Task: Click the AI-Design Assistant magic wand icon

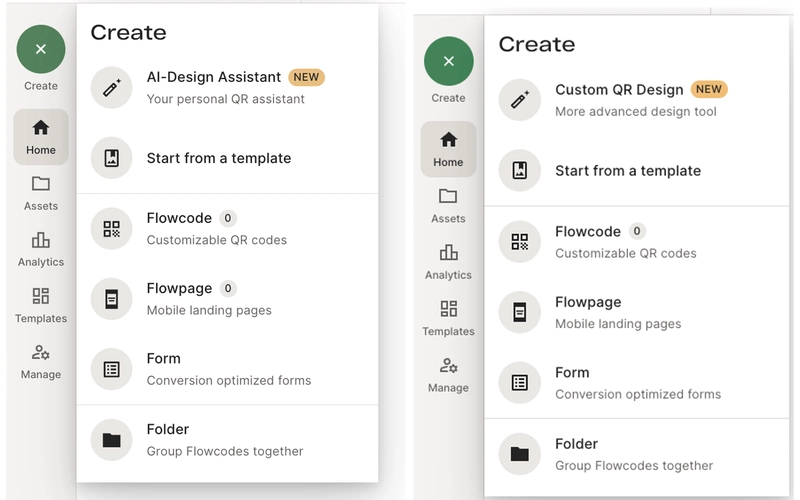Action: tap(112, 88)
